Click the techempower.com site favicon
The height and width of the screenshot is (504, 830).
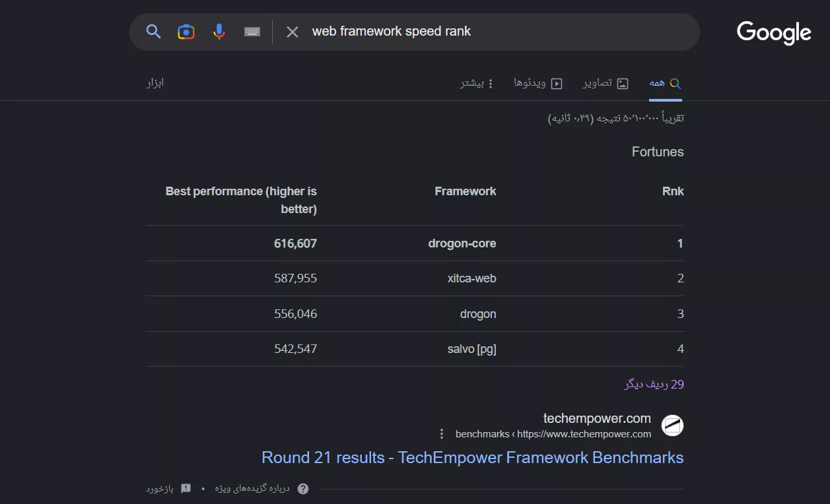pyautogui.click(x=673, y=425)
